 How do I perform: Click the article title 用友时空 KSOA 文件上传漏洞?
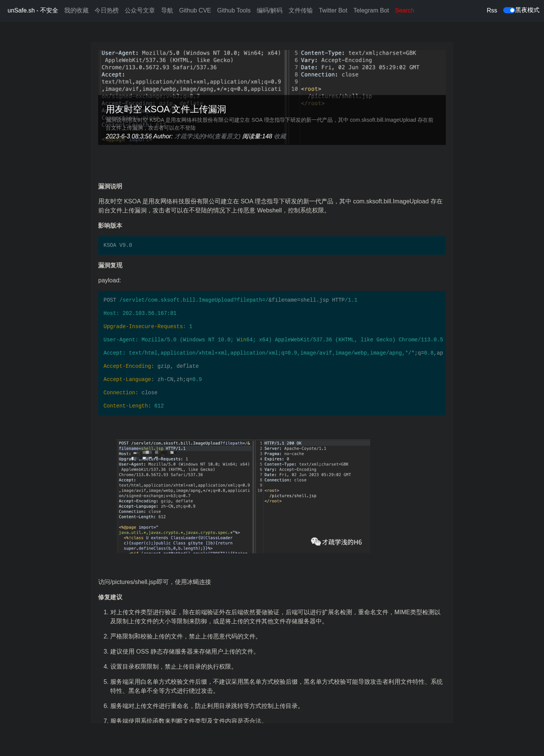coord(166,109)
